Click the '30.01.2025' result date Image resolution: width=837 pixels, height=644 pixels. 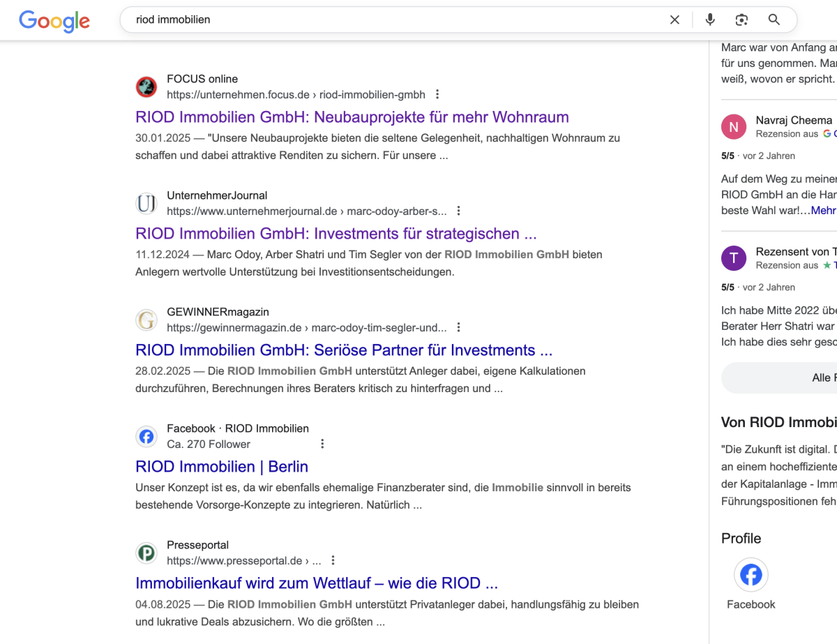[x=163, y=138]
